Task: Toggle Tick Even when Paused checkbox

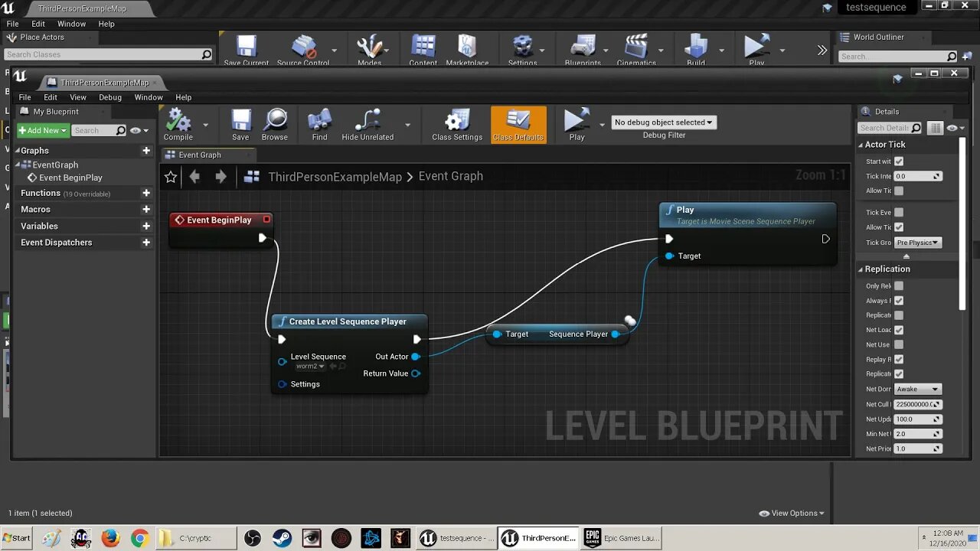Action: [899, 213]
